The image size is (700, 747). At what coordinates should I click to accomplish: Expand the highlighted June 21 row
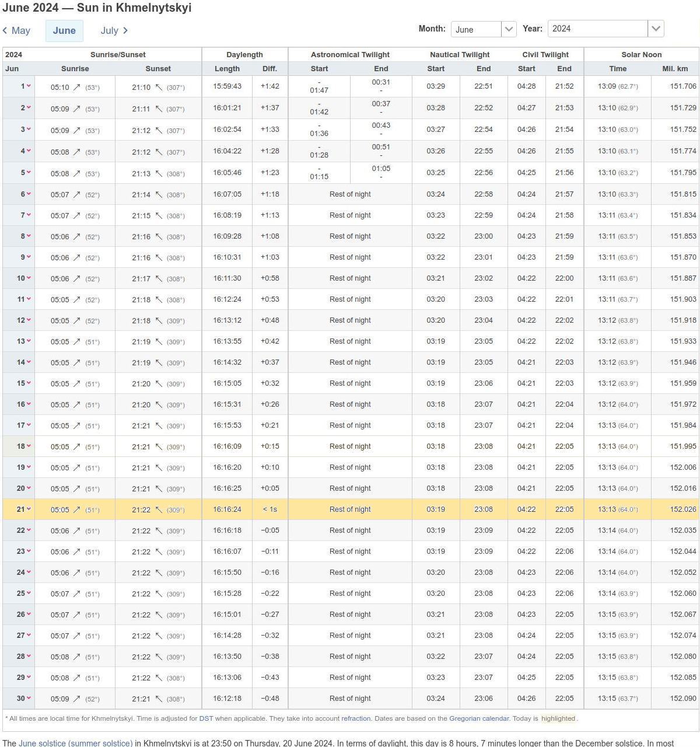[x=28, y=509]
